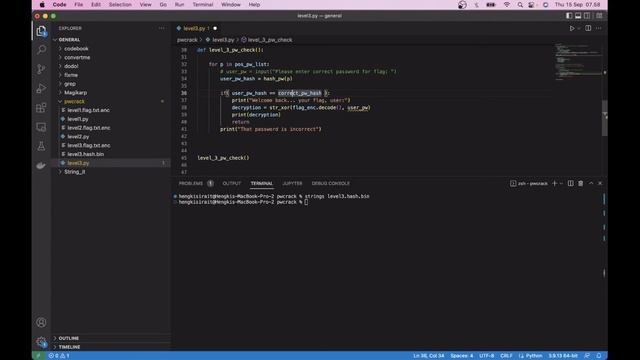This screenshot has width=640, height=360.
Task: Open Explorer views and more actions ellipsis
Action: [162, 28]
